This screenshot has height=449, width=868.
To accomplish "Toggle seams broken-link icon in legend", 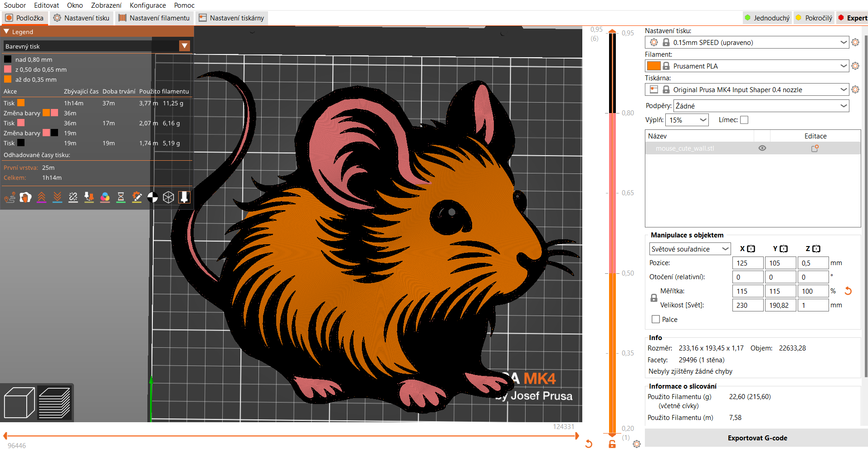I will point(73,197).
